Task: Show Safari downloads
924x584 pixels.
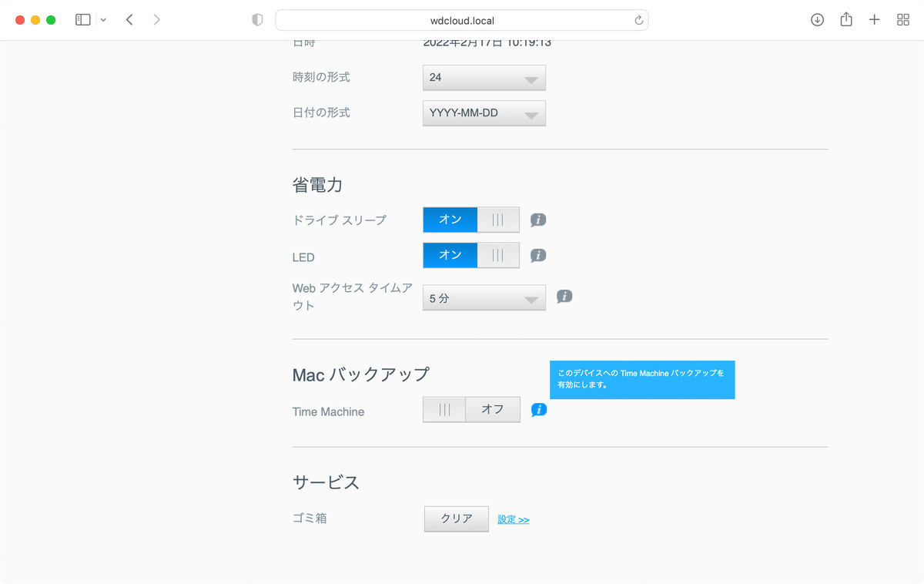Action: [817, 20]
